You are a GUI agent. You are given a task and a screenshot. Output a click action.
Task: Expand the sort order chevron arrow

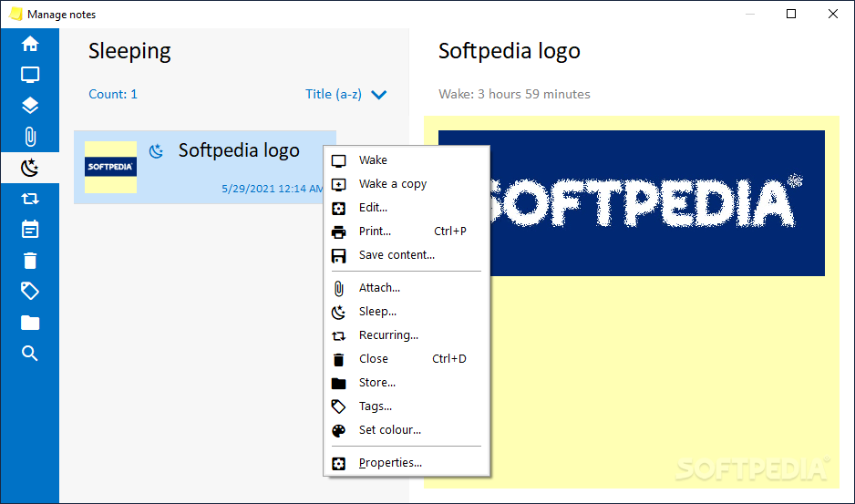pos(379,95)
